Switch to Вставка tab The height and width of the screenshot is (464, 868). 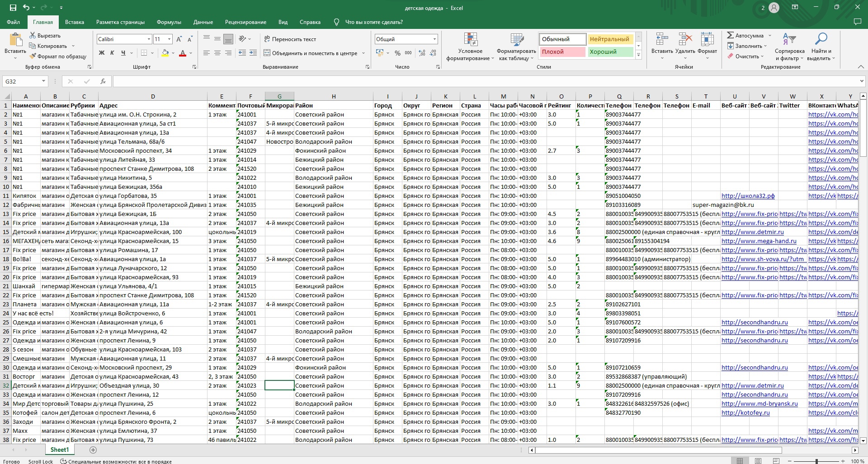coord(75,22)
